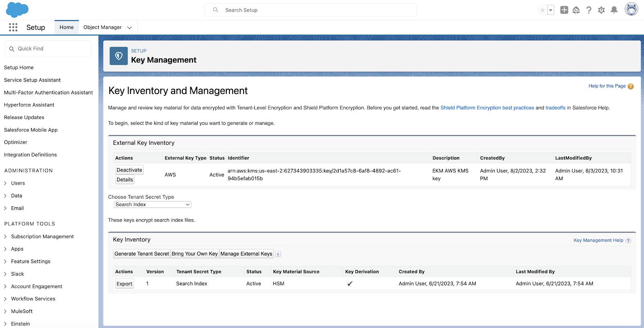
Task: Click the Tenant Secret Type column header
Action: (199, 272)
